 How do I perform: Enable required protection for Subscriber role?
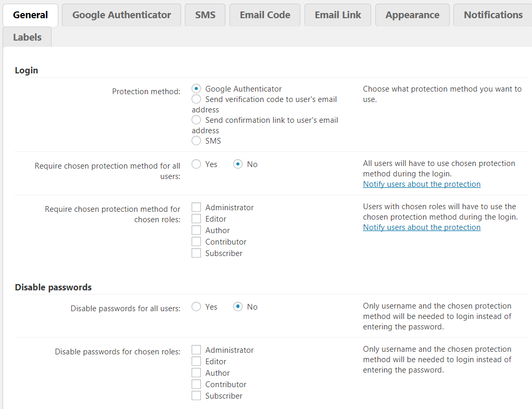click(x=196, y=253)
